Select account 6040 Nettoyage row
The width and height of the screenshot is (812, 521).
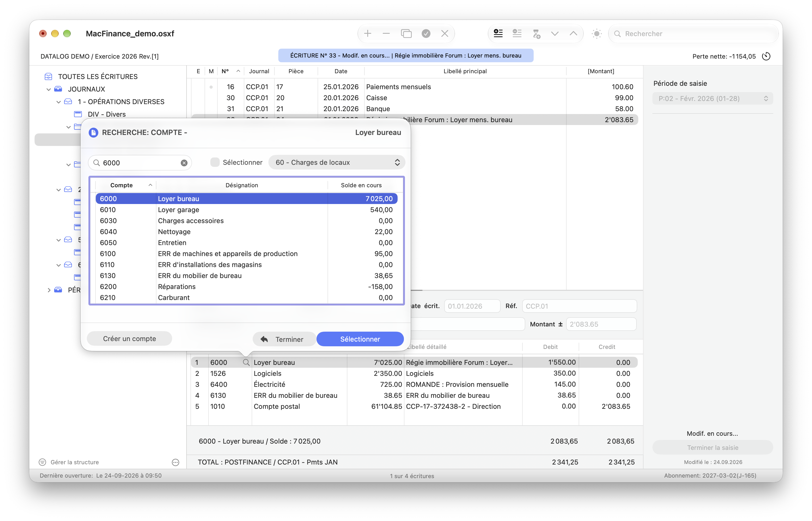pyautogui.click(x=246, y=232)
